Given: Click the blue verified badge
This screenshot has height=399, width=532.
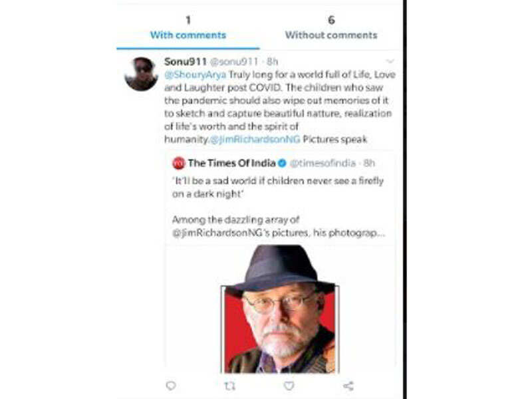Looking at the screenshot, I should point(282,163).
